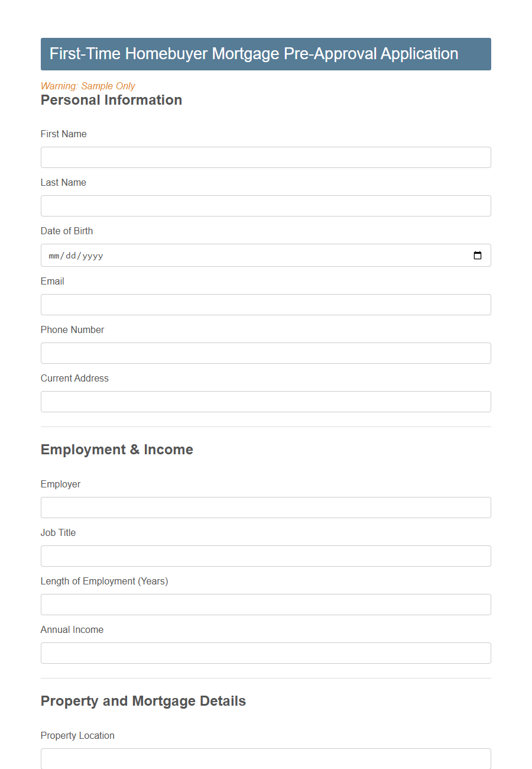The width and height of the screenshot is (532, 769).
Task: Click the Last Name input field
Action: [265, 206]
